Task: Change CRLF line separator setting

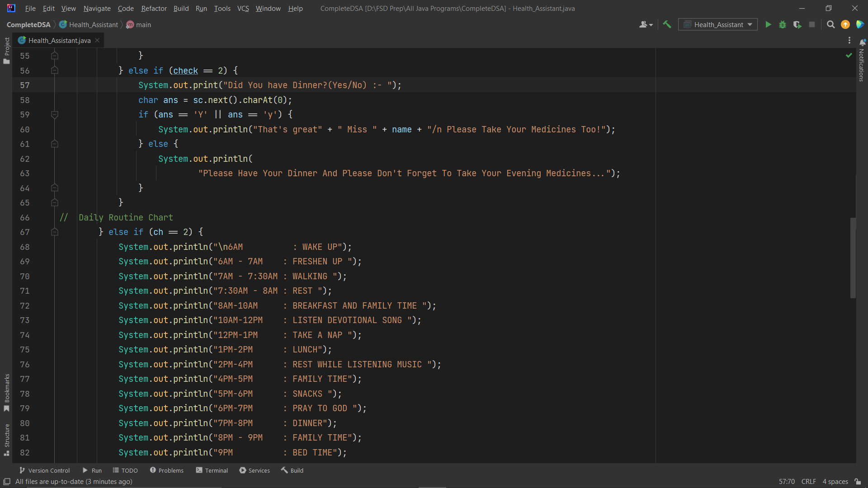Action: tap(808, 482)
